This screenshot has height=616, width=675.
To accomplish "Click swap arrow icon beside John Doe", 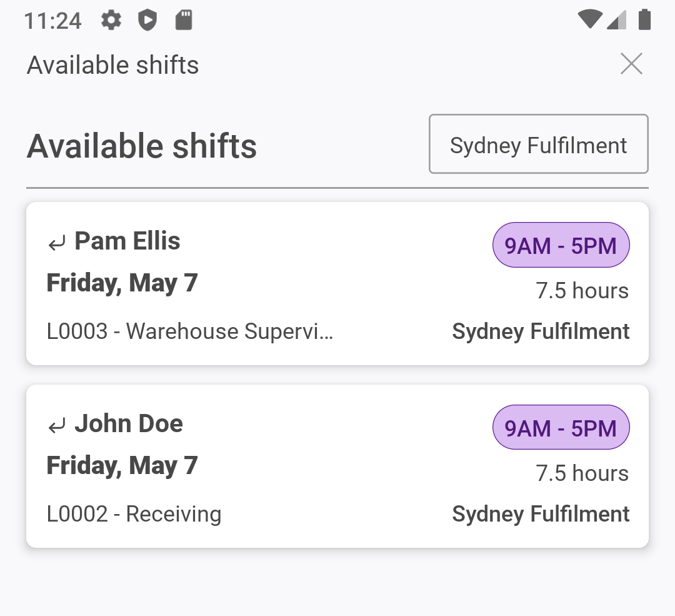I will (57, 426).
